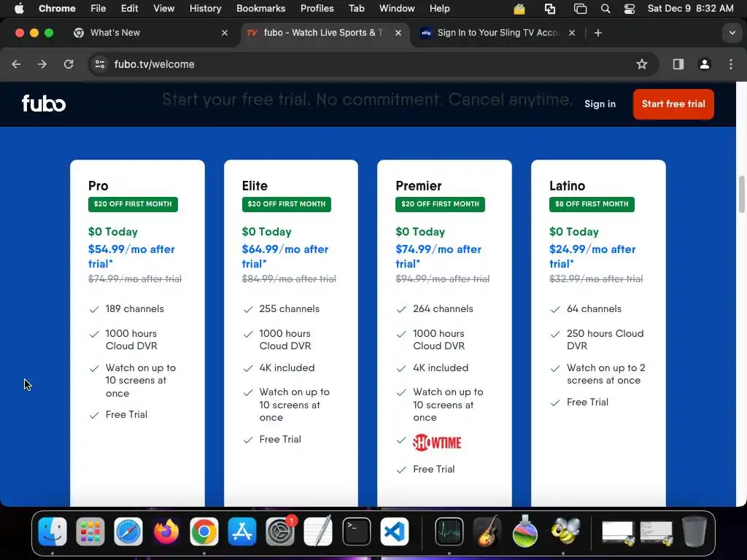Switch to the What's New tab

[150, 33]
